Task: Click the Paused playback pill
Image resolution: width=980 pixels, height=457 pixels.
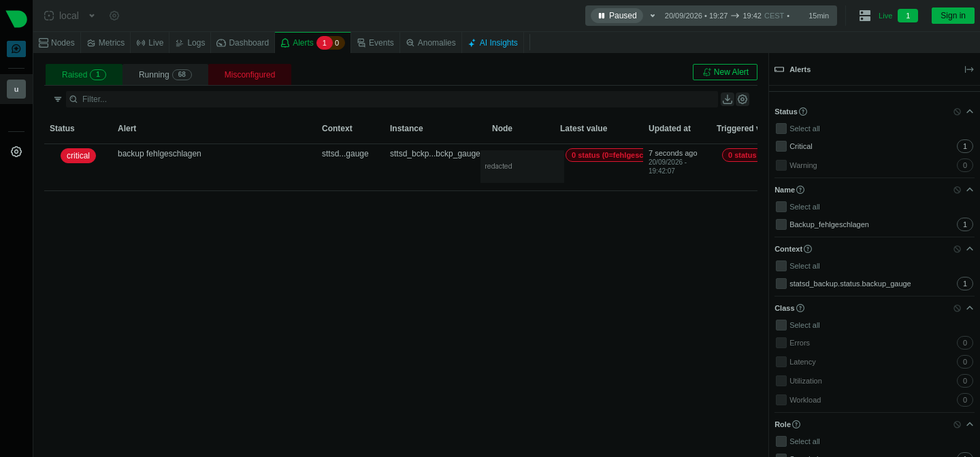Action: tap(617, 16)
